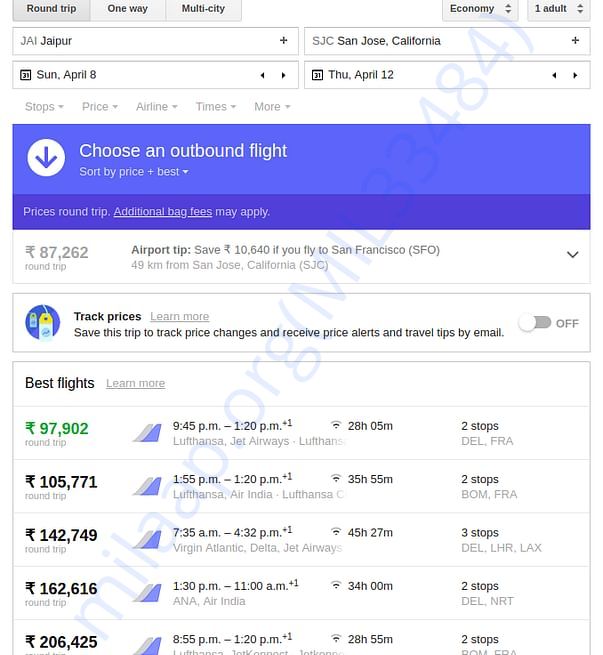Go to next departure date arrow
Screen dimensions: 603x655
(284, 75)
